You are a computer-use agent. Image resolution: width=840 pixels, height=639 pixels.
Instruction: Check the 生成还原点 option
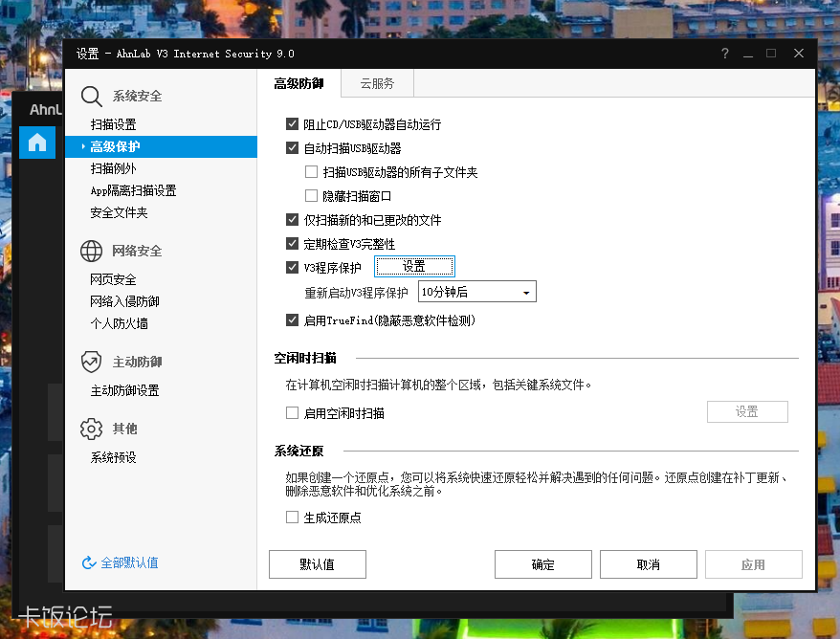coord(293,517)
